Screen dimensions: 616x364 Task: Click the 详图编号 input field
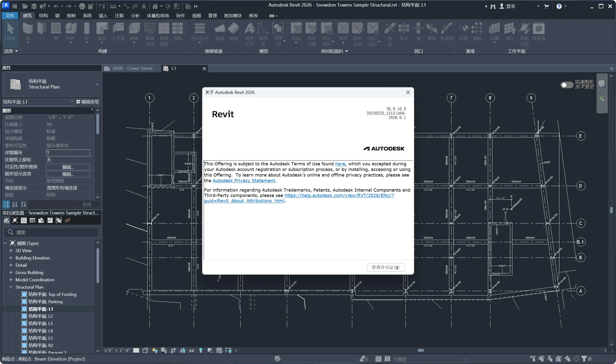68,152
